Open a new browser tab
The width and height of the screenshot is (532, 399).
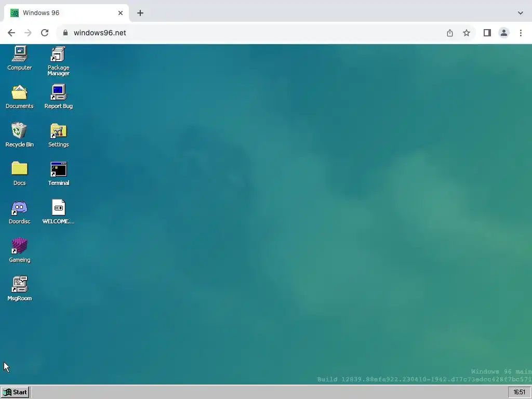tap(140, 13)
